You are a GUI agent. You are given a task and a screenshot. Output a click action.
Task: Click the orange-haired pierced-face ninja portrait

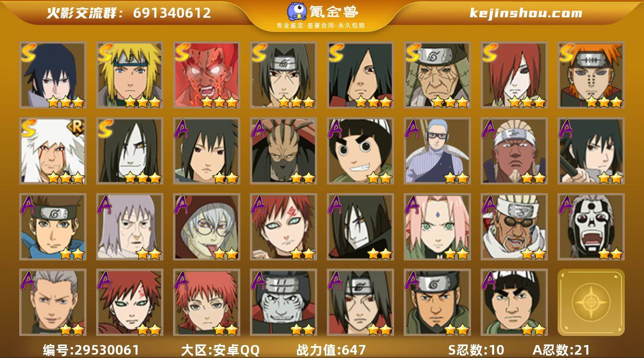[591, 75]
